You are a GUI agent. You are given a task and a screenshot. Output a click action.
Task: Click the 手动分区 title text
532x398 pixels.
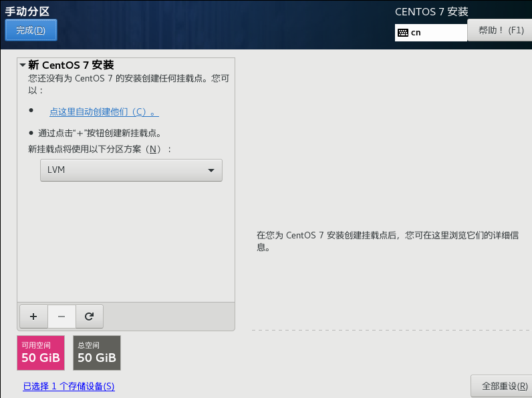[27, 11]
